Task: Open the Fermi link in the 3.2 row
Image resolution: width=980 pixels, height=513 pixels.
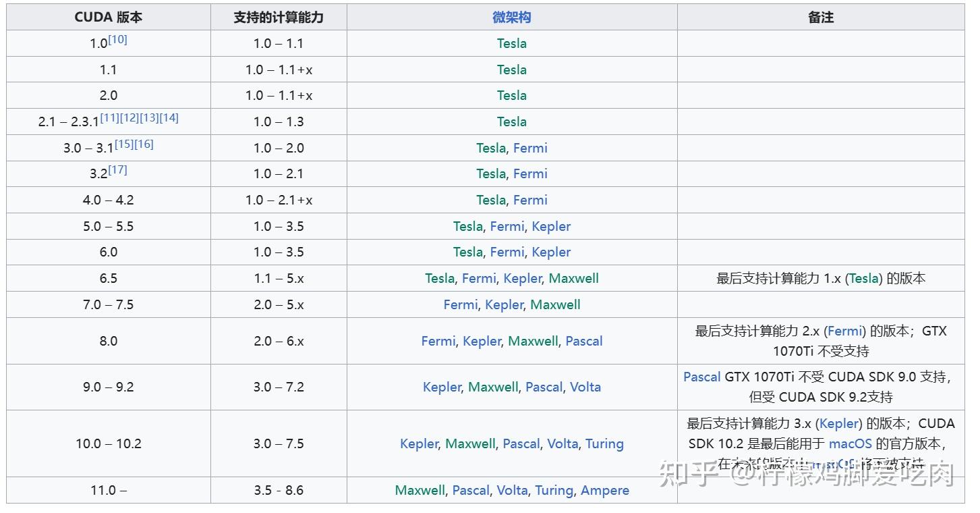Action: tap(530, 173)
